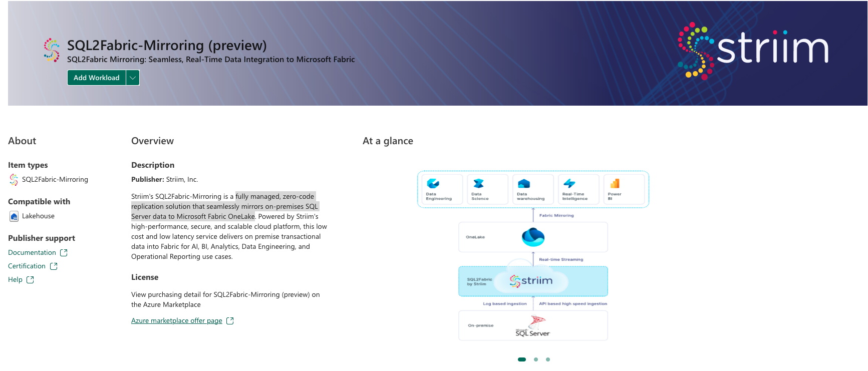868x371 pixels.
Task: Click the 'Real-time Streaming' label in diagram
Action: click(561, 260)
